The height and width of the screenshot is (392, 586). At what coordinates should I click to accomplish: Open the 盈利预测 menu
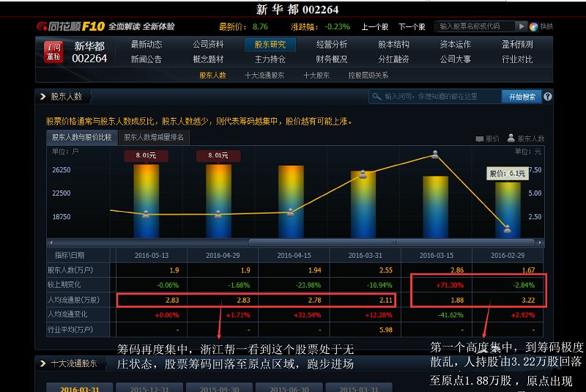pos(517,45)
